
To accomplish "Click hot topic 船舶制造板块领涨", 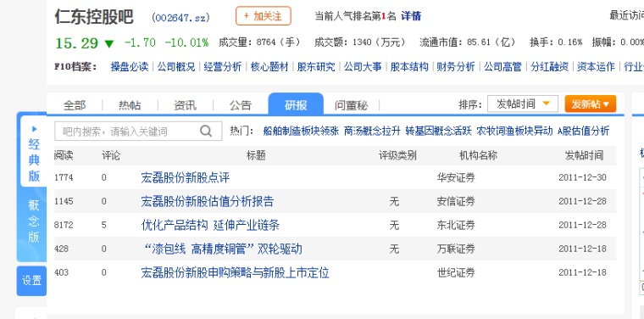I will (x=301, y=132).
